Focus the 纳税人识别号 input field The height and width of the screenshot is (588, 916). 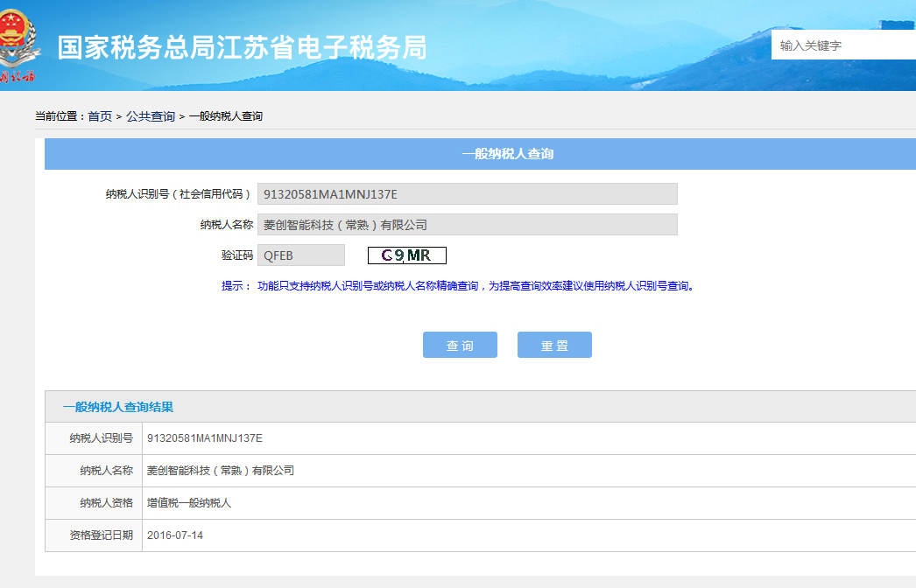(468, 194)
